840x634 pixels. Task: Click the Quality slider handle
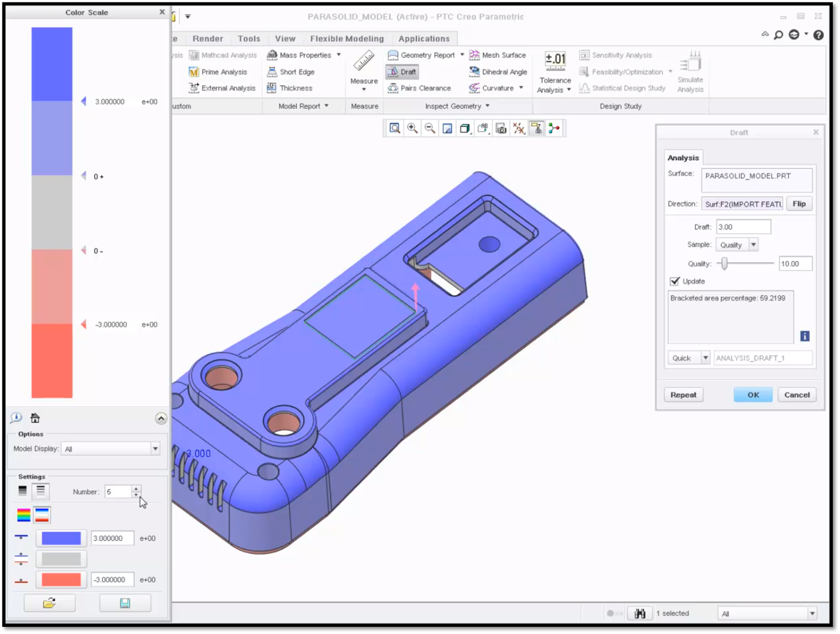[725, 264]
